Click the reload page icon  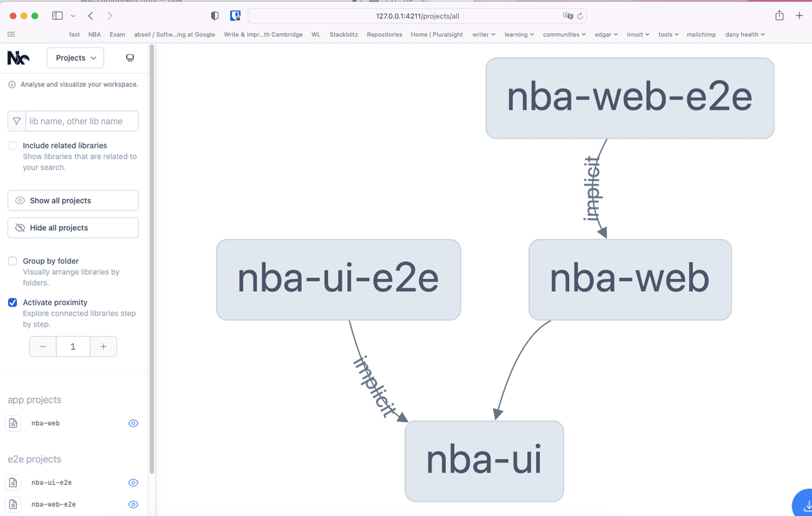click(x=580, y=16)
